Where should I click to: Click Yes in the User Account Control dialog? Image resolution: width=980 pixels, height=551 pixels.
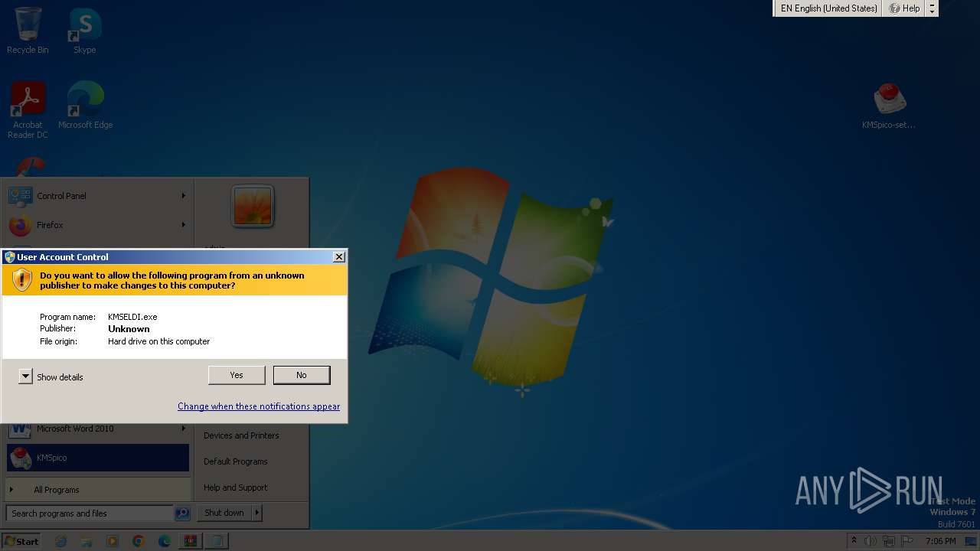tap(237, 375)
